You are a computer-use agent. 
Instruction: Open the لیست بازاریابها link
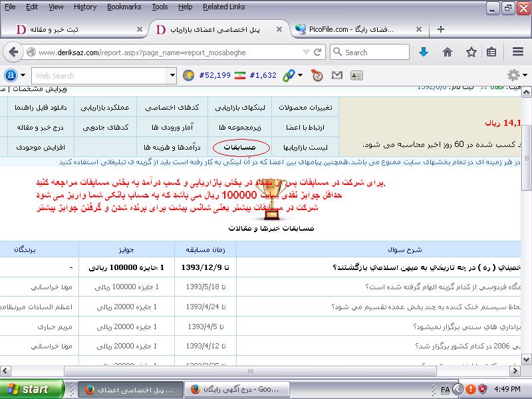(x=305, y=147)
